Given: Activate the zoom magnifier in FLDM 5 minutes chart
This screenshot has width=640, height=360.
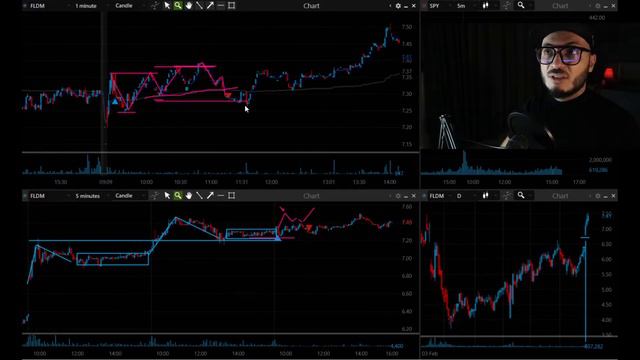Looking at the screenshot, I should (x=178, y=196).
